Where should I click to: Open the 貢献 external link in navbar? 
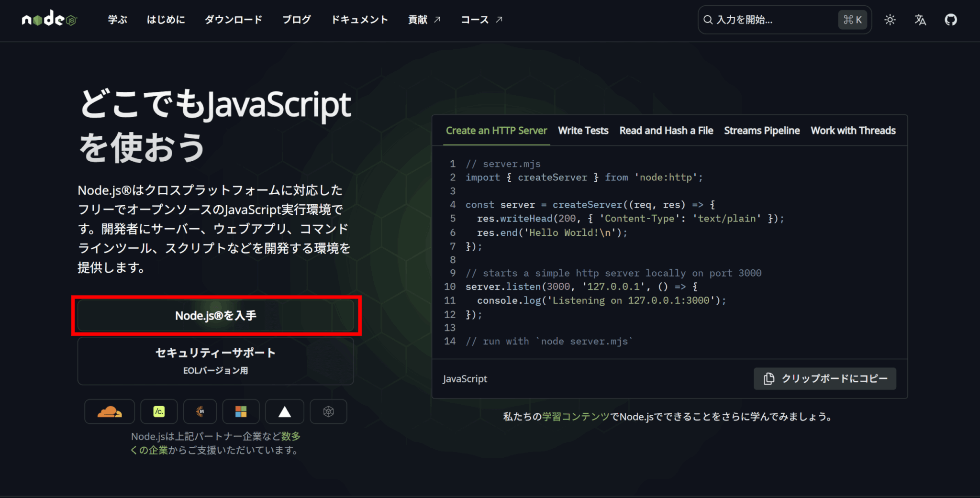pyautogui.click(x=423, y=20)
